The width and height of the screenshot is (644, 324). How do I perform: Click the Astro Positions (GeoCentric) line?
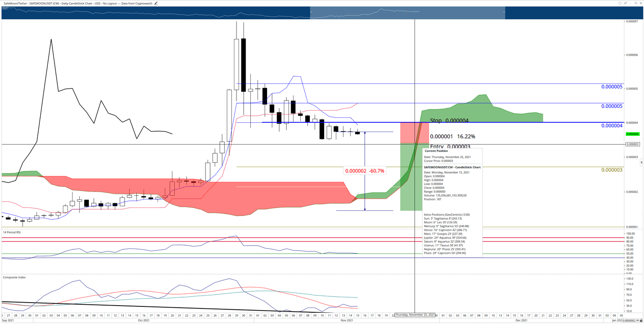point(447,215)
